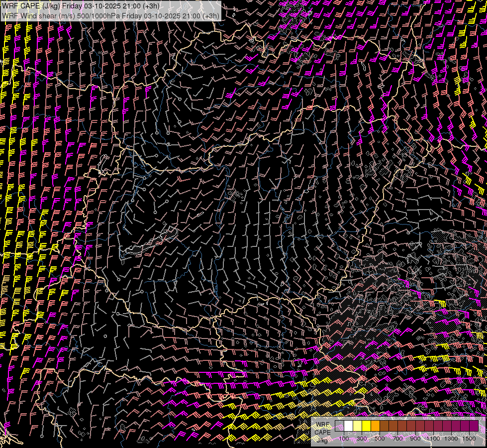
Task: Click the rightmost dark magenta legend swatch
Action: pyautogui.click(x=474, y=426)
